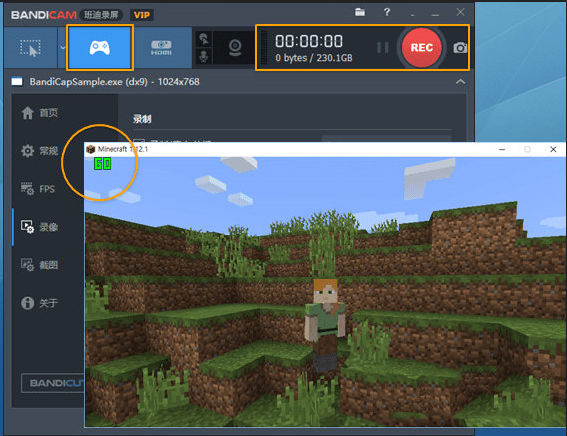567x436 pixels.
Task: Click the 0 bytes / 230.1GB storage text
Action: [314, 58]
